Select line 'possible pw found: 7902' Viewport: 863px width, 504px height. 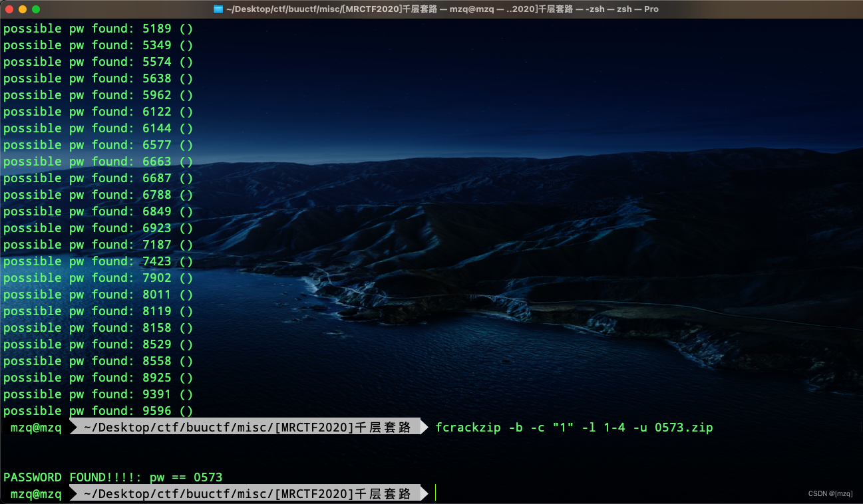tap(98, 278)
